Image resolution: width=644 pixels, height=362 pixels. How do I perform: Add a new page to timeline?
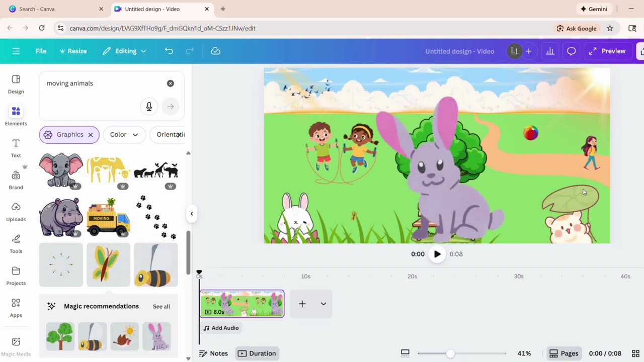tap(302, 304)
